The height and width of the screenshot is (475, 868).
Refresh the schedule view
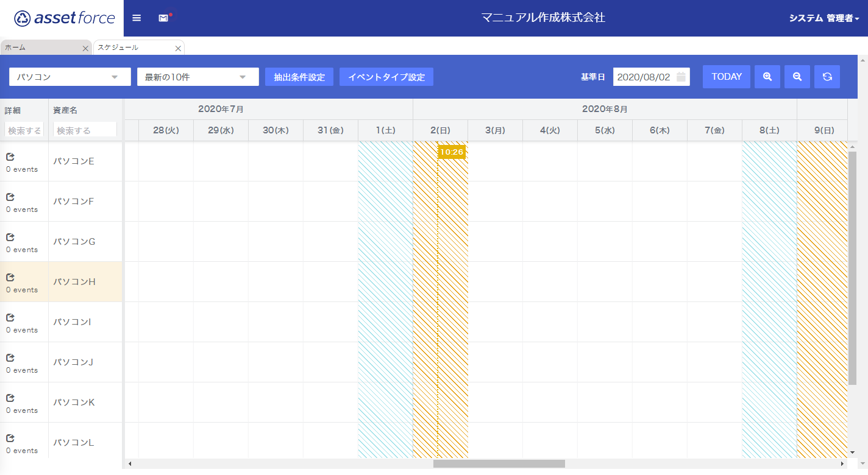[x=827, y=77]
